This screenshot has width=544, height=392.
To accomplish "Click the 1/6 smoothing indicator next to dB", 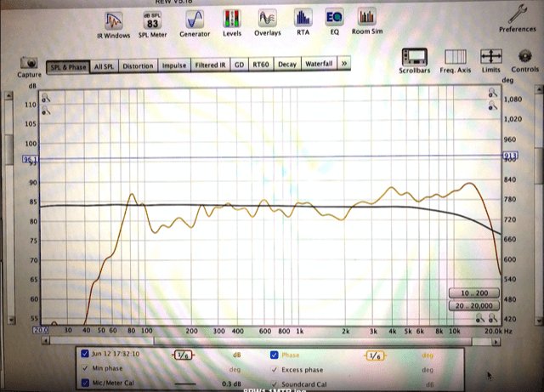I will pos(183,355).
